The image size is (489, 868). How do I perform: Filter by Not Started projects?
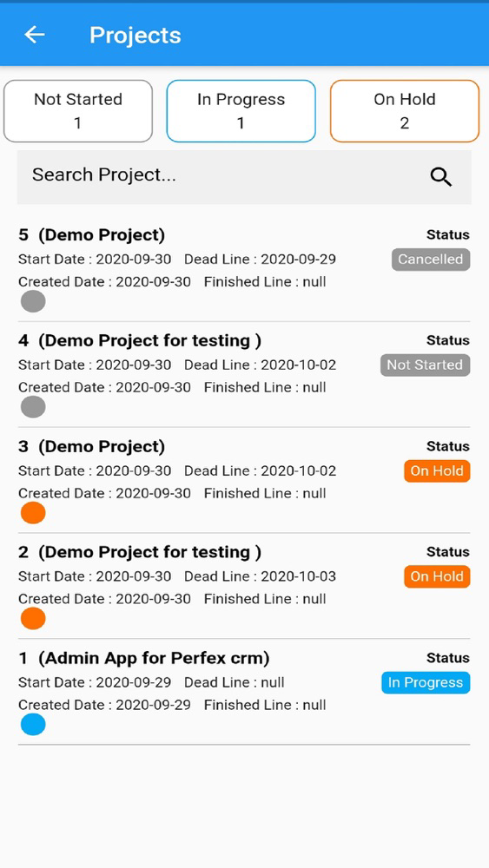78,111
